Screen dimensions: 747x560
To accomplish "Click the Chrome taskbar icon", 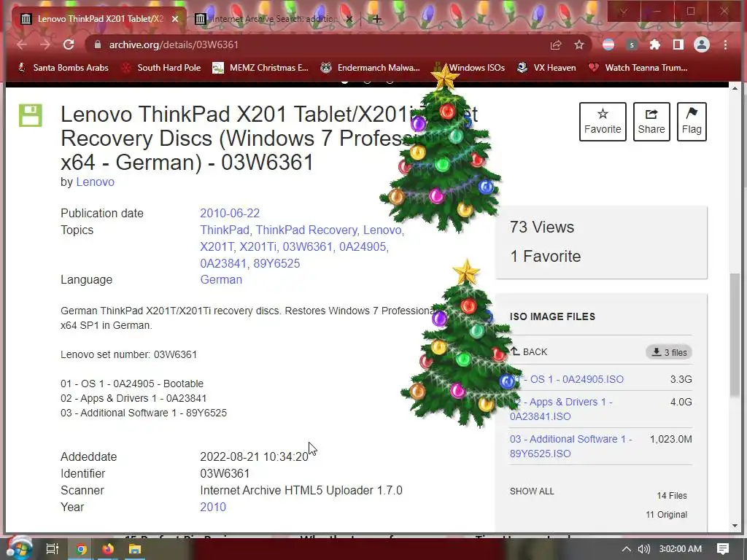I will tap(81, 549).
